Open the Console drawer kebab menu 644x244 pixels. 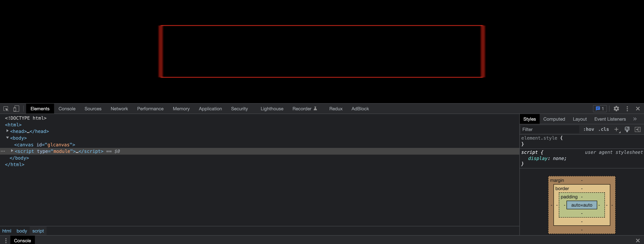pos(6,241)
